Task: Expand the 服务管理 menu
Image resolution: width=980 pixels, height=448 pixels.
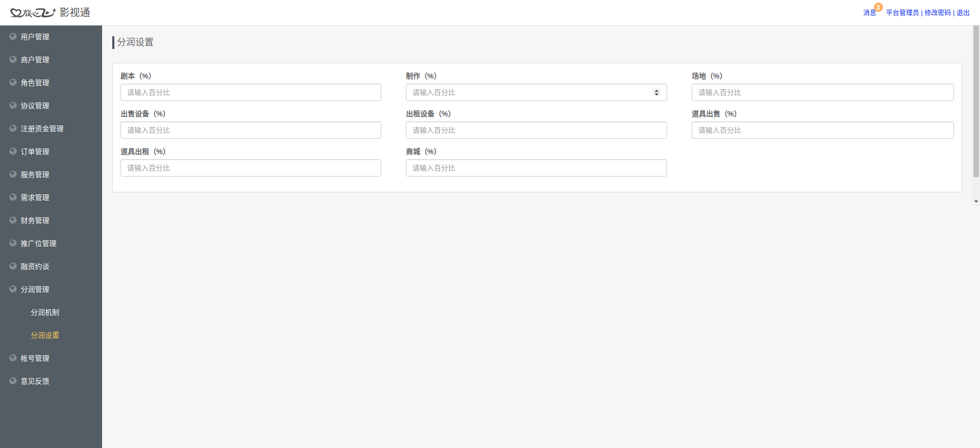Action: 35,175
